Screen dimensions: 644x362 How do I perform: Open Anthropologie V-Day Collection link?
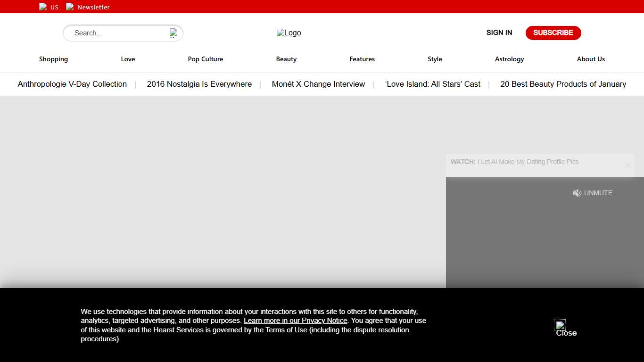(72, 84)
